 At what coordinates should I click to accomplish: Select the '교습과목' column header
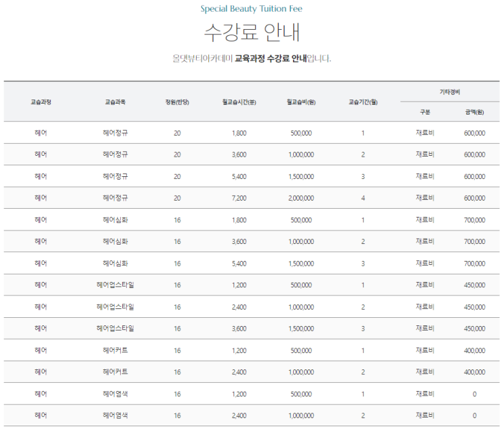coord(115,102)
